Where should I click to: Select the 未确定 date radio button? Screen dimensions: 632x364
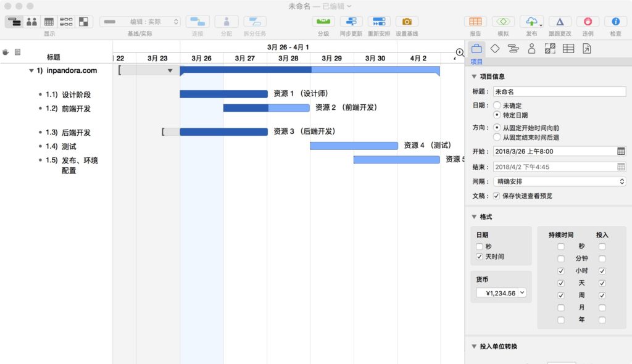point(497,105)
